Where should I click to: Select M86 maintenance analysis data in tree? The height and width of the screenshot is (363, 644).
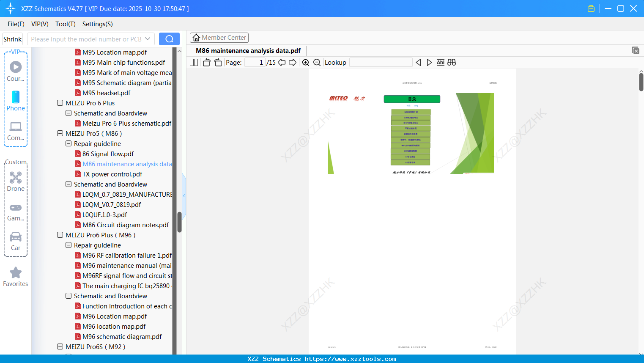coord(127,164)
